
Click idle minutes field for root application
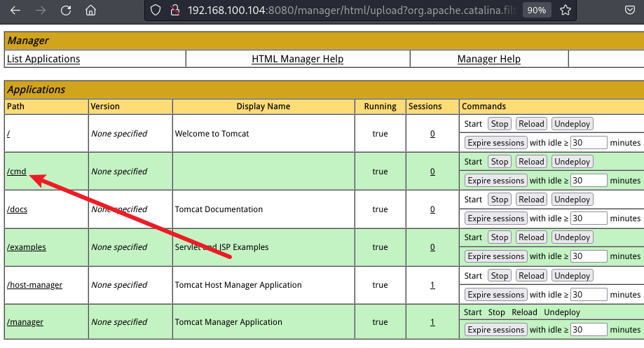[588, 143]
